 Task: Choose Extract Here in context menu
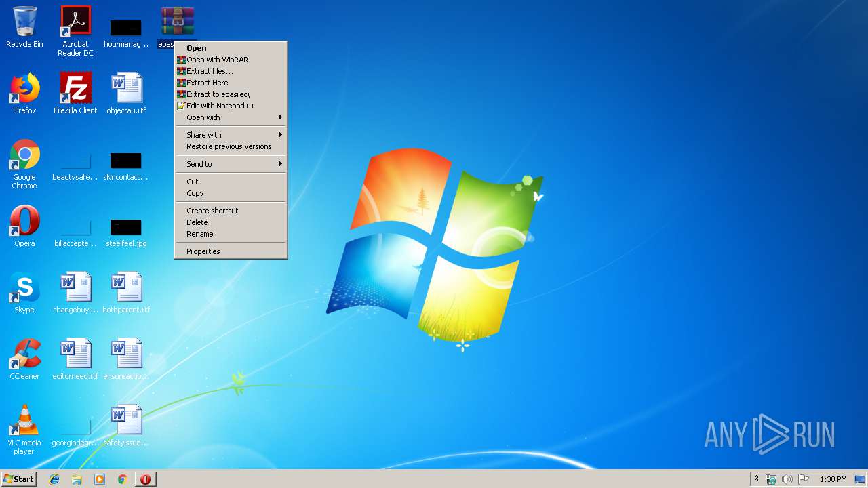[x=231, y=83]
